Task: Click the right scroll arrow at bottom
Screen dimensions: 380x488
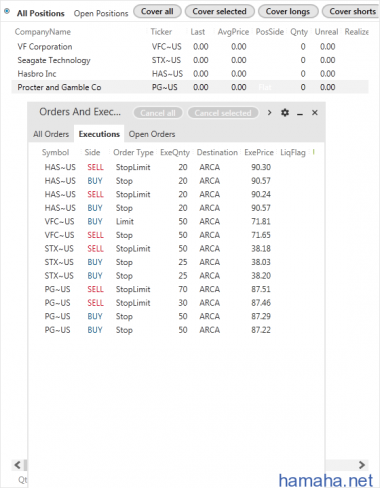Action: (362, 465)
